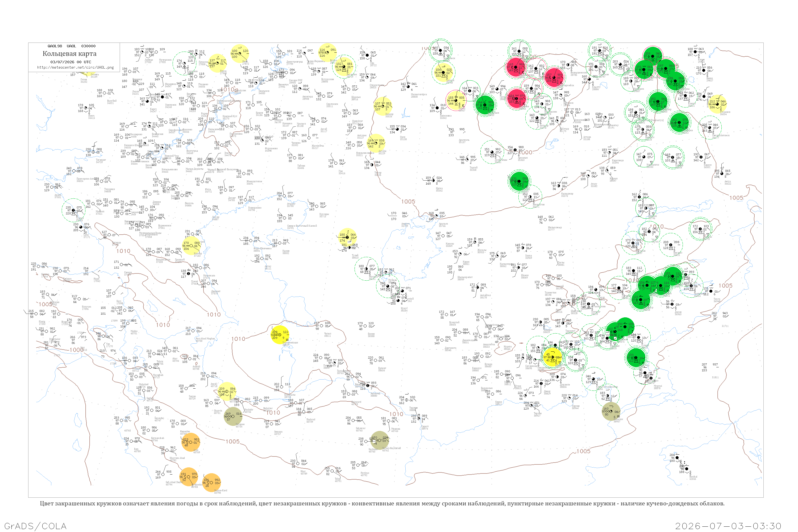Click the olive station circle at Тегеран
Screen dimensions: 798x532
point(233,416)
